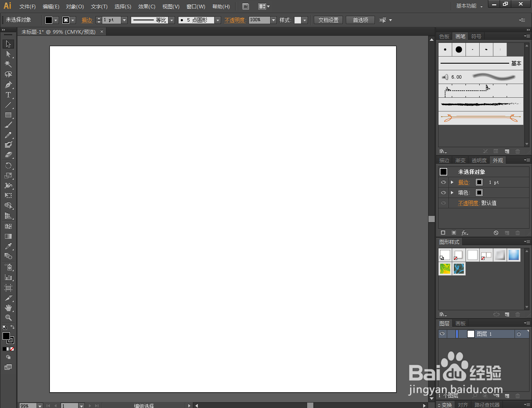
Task: Select the Symbol Sprayer tool
Action: click(x=8, y=267)
